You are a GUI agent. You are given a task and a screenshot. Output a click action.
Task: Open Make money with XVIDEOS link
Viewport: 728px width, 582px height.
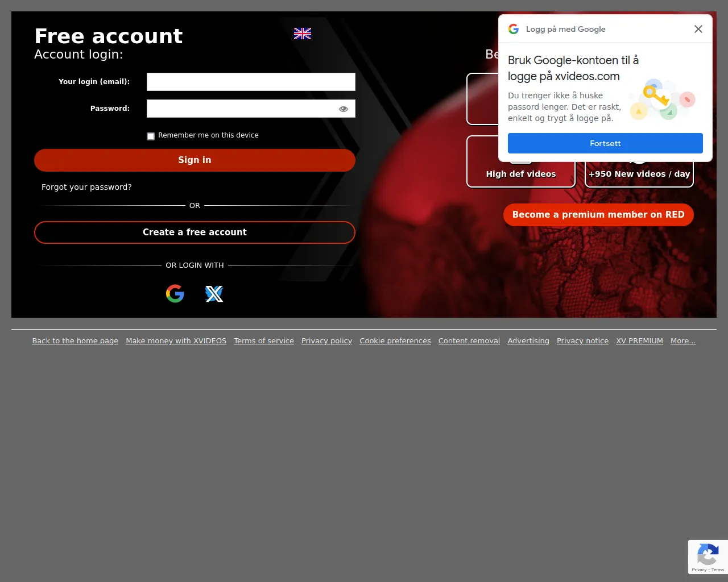(176, 341)
